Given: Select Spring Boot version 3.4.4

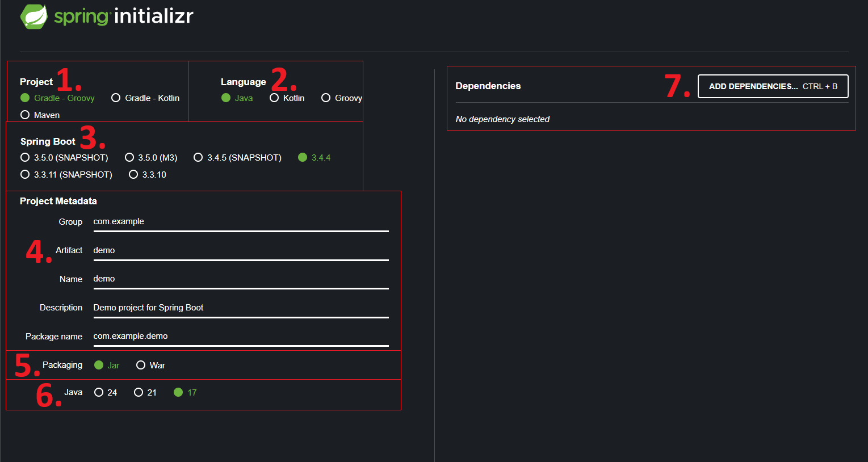Looking at the screenshot, I should [314, 157].
